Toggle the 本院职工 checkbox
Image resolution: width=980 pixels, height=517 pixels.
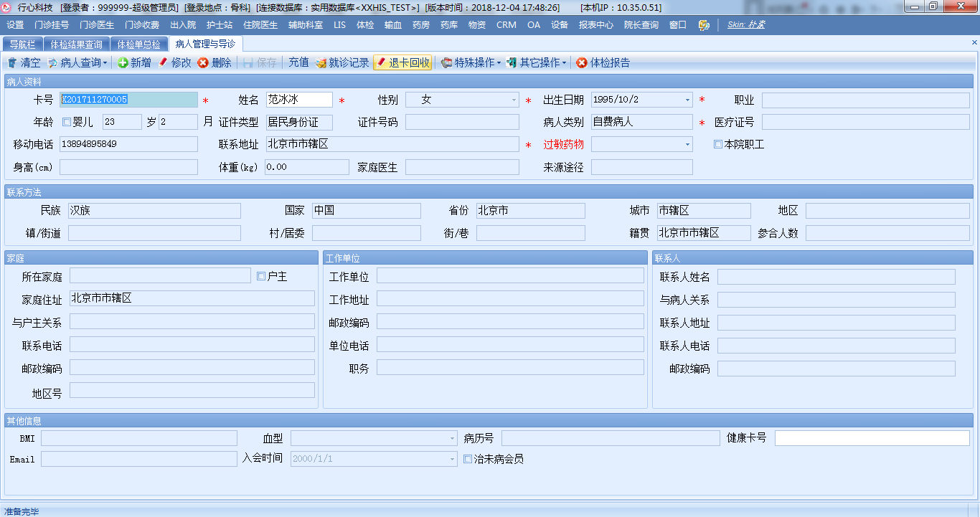coord(718,144)
